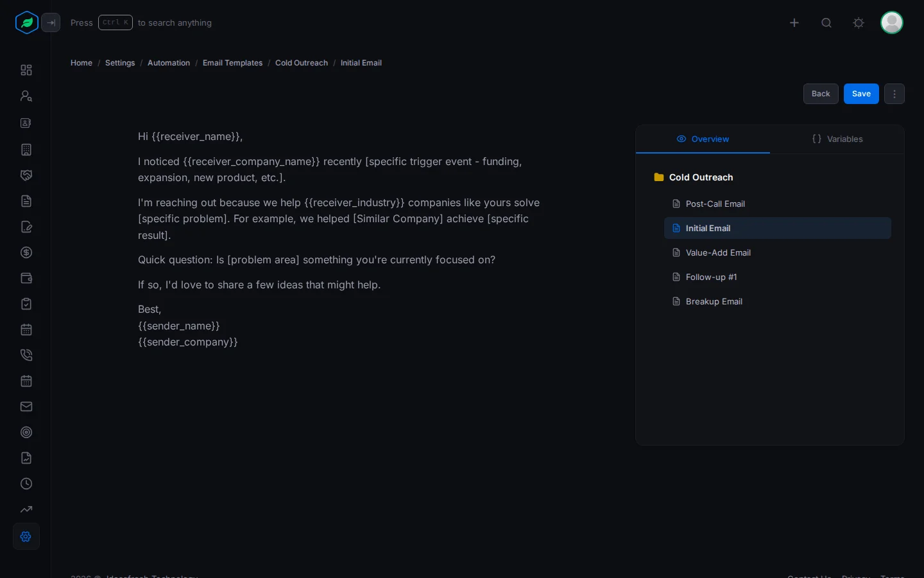Switch to the Variables tab
Image resolution: width=924 pixels, height=578 pixels.
pyautogui.click(x=837, y=139)
